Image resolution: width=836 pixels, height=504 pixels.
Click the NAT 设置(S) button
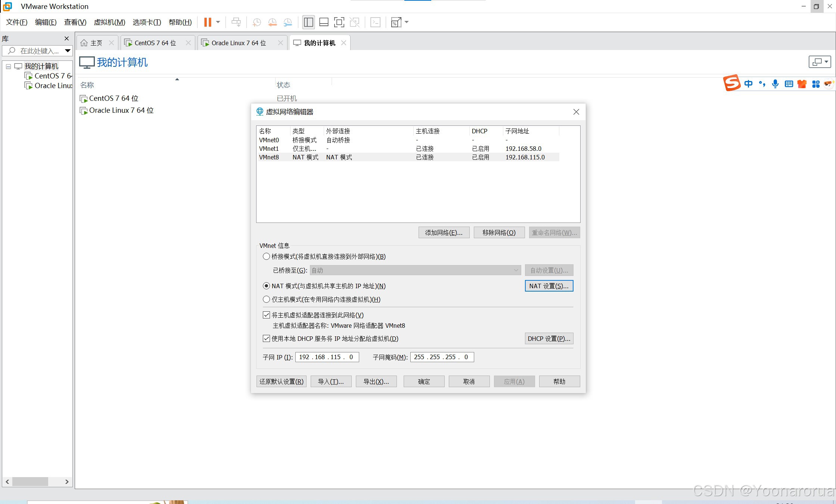(x=548, y=286)
